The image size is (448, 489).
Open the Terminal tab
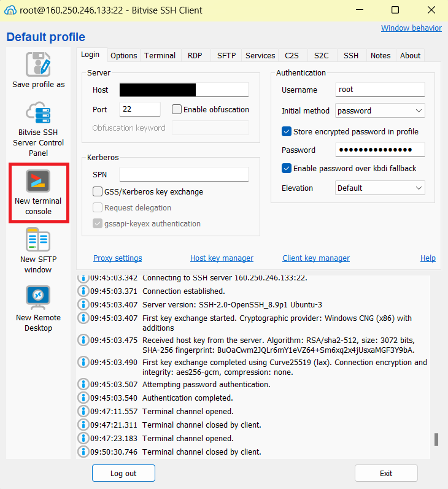(160, 55)
